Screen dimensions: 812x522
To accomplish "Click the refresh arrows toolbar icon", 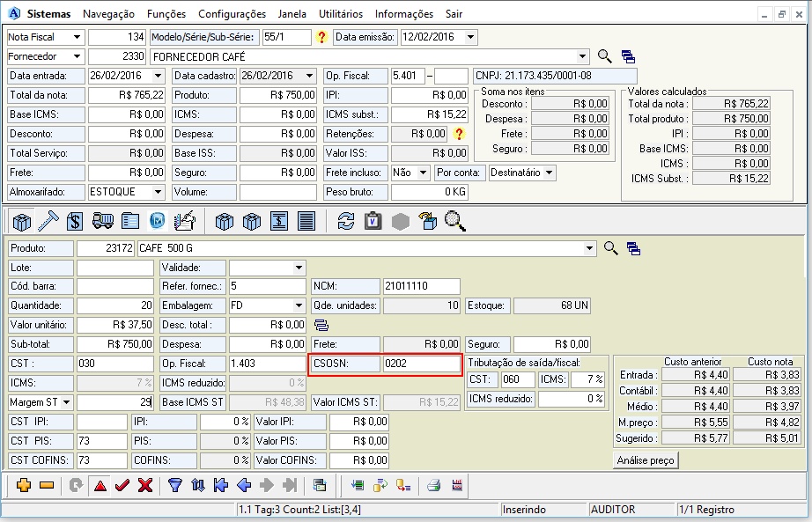I will pos(346,221).
